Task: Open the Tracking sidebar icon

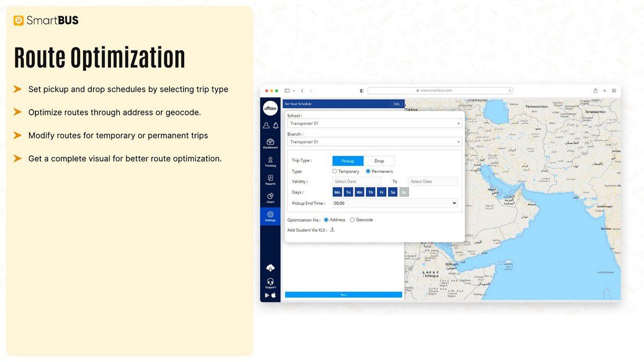Action: pyautogui.click(x=270, y=161)
